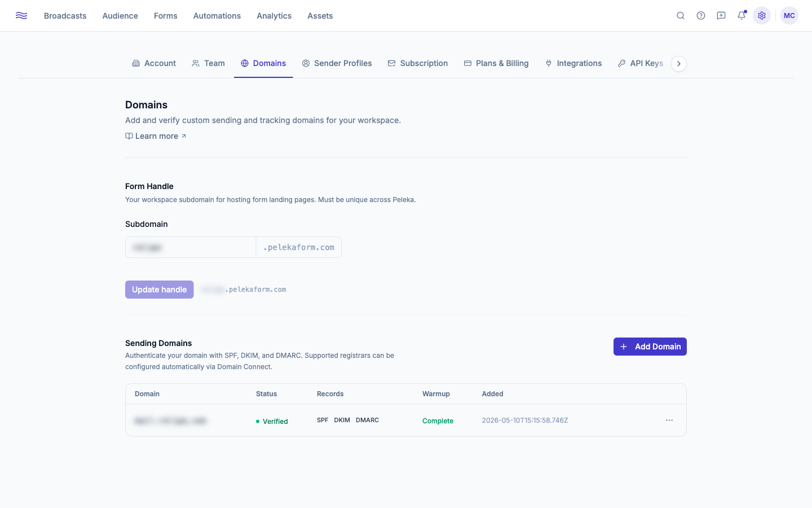Open the search icon in header
The image size is (812, 508).
(681, 16)
